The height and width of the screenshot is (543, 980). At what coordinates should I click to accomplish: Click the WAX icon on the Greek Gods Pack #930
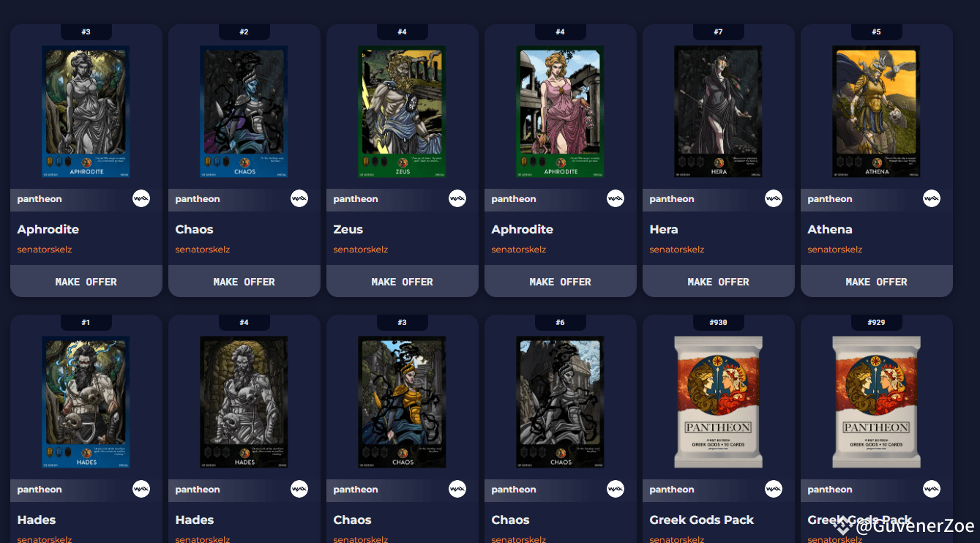click(774, 489)
